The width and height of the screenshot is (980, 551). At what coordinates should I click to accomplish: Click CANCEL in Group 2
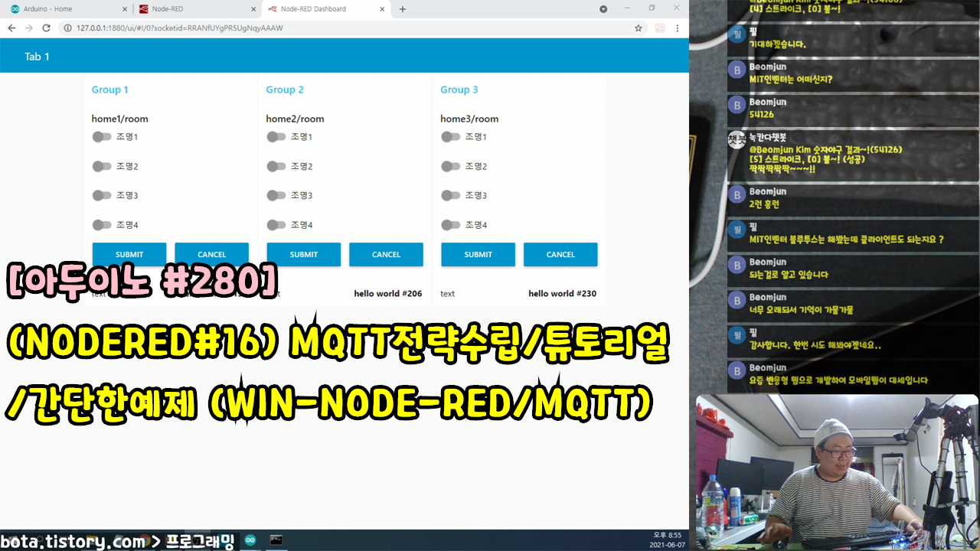click(386, 254)
